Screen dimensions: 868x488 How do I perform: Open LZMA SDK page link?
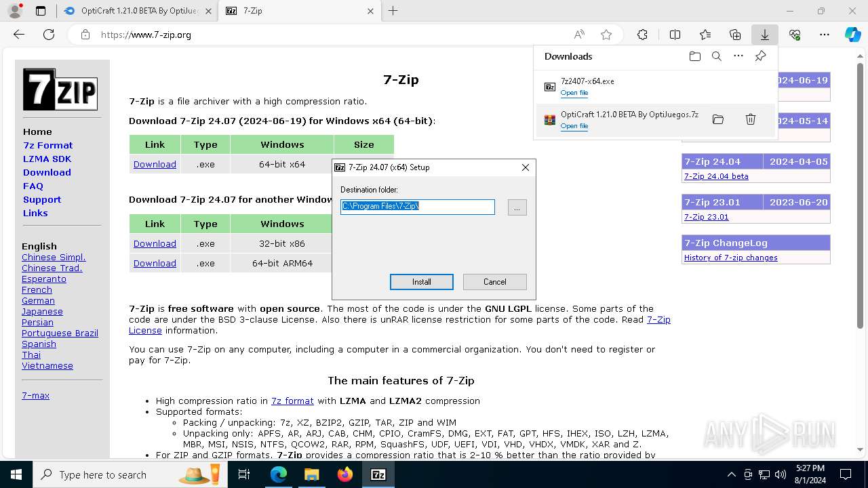(x=47, y=159)
